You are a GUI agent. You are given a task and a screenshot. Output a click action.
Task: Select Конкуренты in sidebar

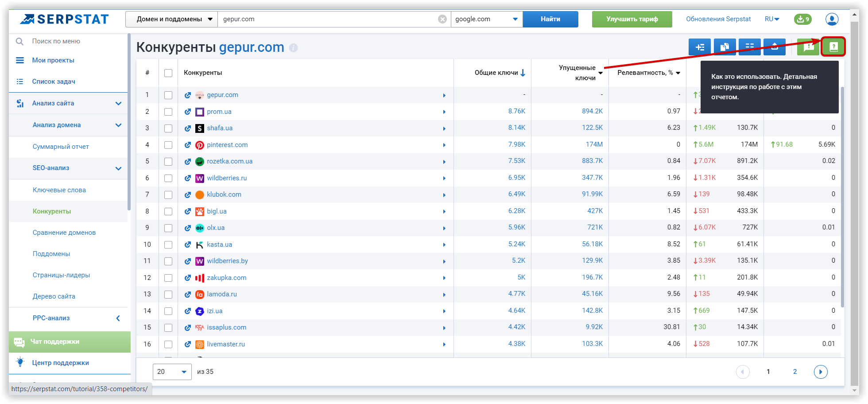52,211
